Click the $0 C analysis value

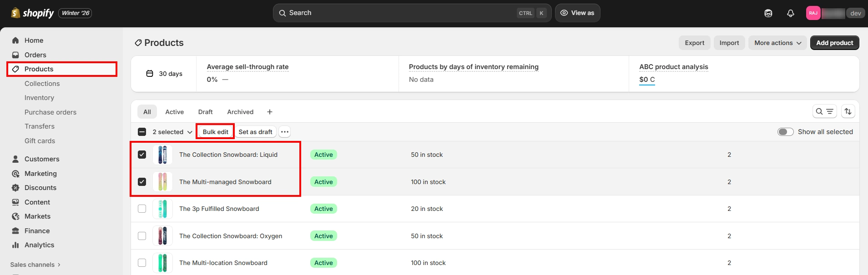click(647, 80)
